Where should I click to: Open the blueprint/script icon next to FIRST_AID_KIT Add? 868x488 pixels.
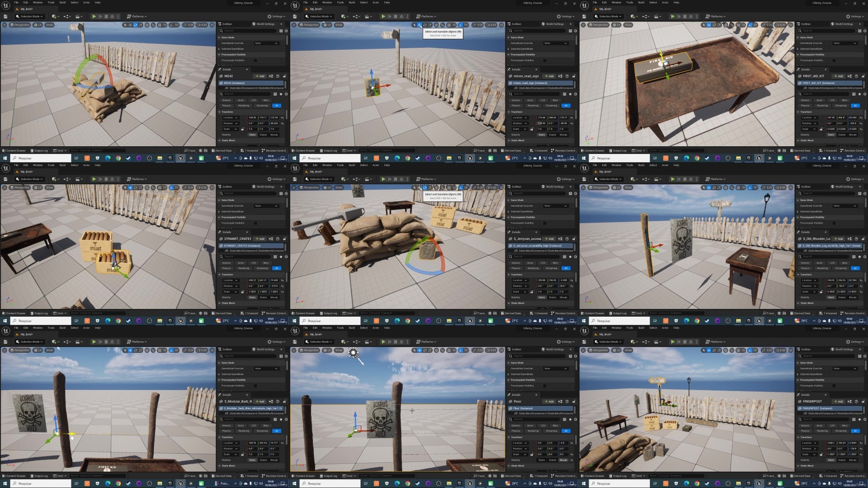(x=849, y=76)
